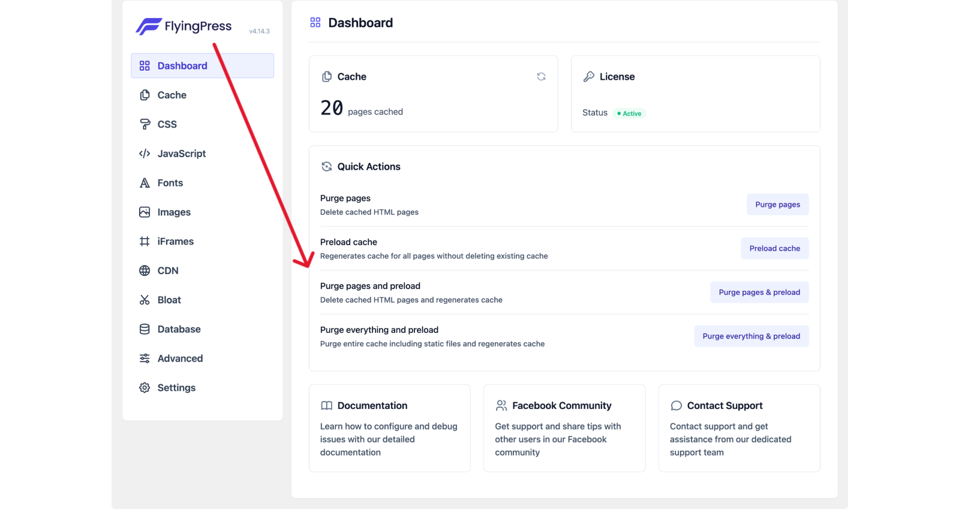Screen dimensions: 980x509
Task: Click the grid icon beside Dashboard heading
Action: [315, 23]
